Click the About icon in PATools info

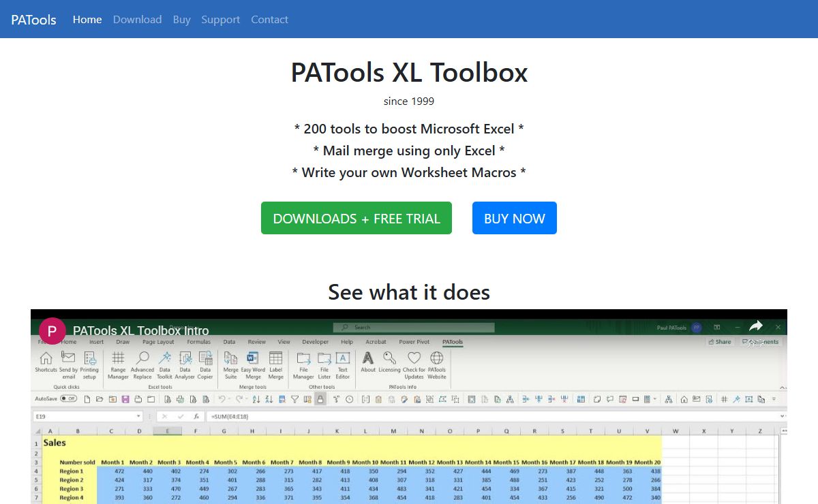[x=368, y=362]
